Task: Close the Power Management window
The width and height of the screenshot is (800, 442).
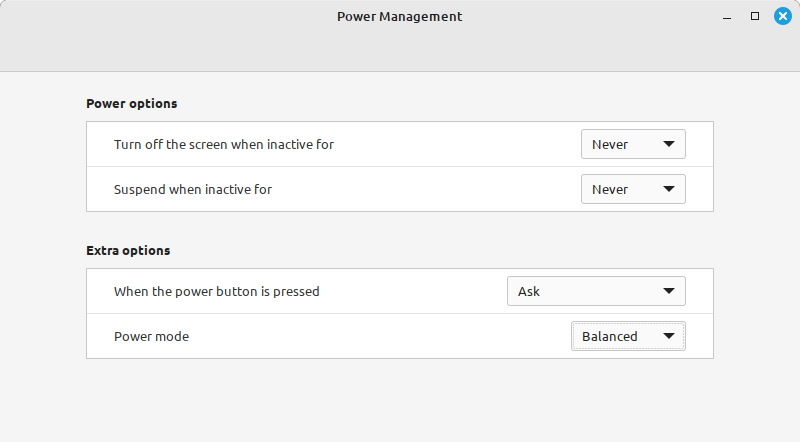Action: (x=783, y=16)
